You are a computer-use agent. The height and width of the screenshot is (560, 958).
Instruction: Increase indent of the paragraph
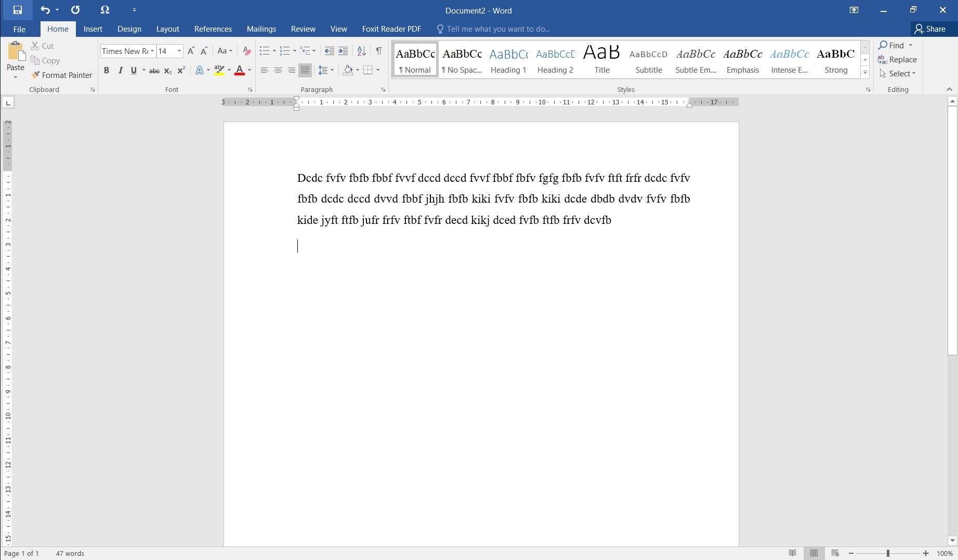click(x=343, y=51)
